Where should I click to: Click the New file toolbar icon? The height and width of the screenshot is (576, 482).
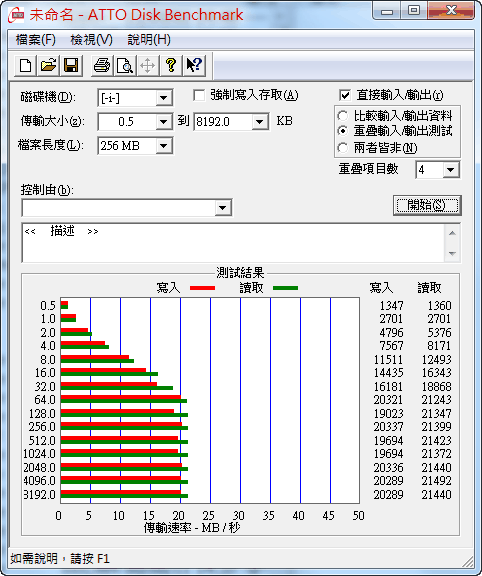(x=25, y=66)
